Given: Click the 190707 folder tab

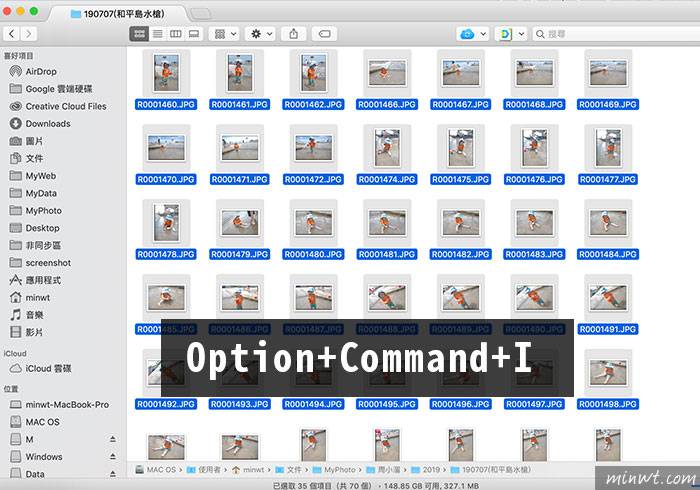Looking at the screenshot, I should point(123,12).
